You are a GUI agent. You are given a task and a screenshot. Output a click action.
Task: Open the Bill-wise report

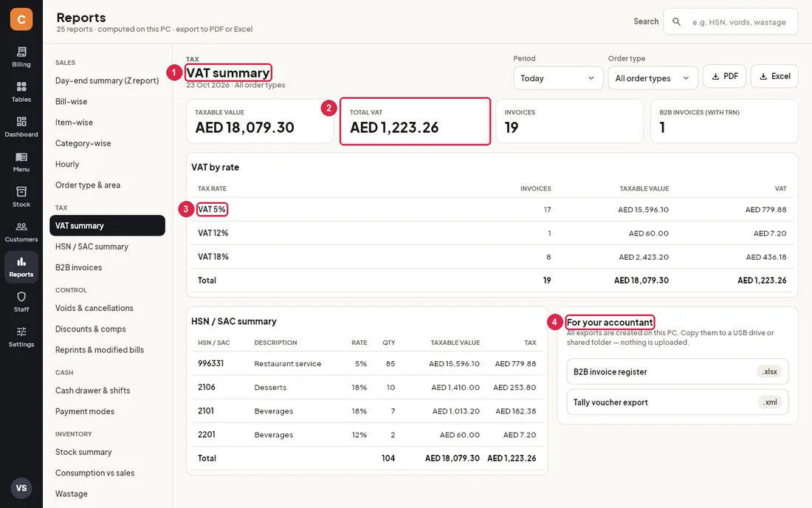point(107,101)
